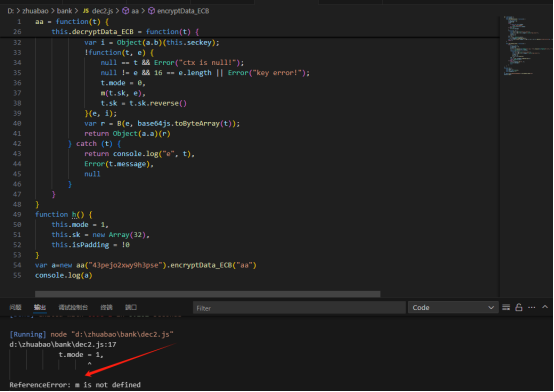The image size is (554, 392).
Task: Maximize panel with the chevron-up icon
Action: point(545,307)
